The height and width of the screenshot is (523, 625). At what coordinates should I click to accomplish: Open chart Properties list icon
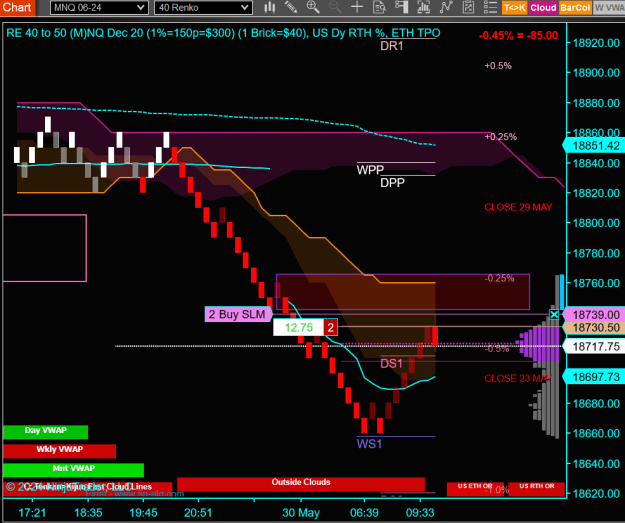click(490, 7)
